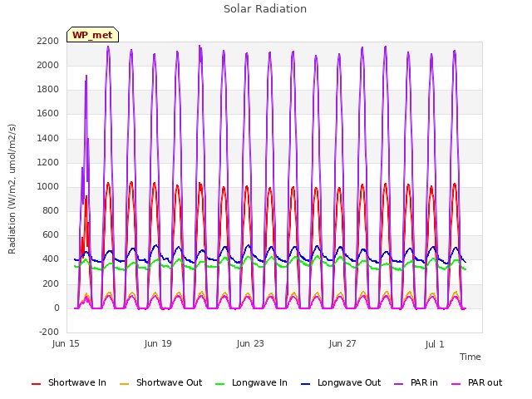Toggle the PAR in legend entry
The image size is (532, 399).
(416, 382)
